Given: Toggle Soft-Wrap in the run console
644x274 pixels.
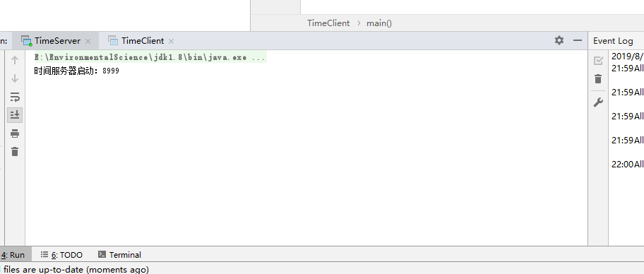Looking at the screenshot, I should (15, 97).
